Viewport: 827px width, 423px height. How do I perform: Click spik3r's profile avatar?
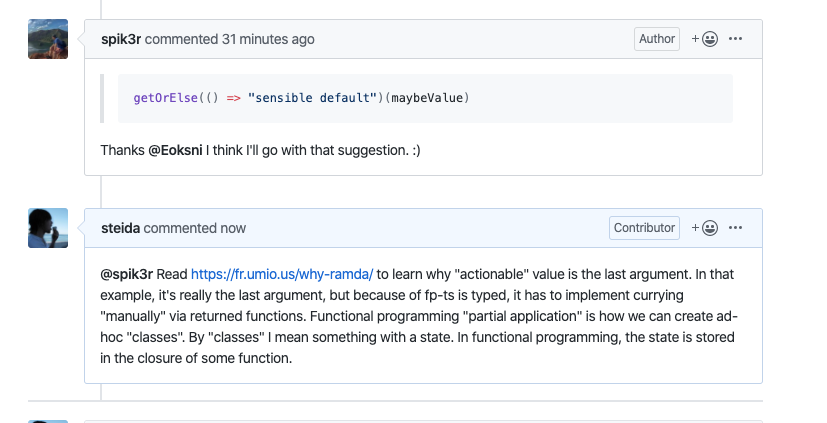48,39
